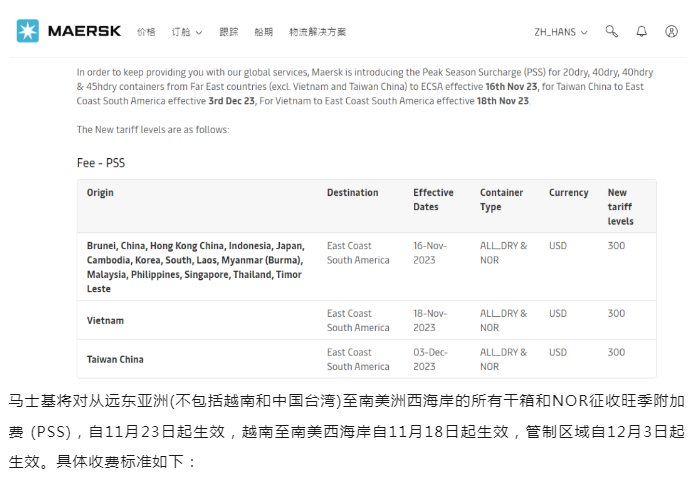Image resolution: width=693 pixels, height=479 pixels.
Task: Click the 18-Nov-2023 effective date cell
Action: coord(430,320)
